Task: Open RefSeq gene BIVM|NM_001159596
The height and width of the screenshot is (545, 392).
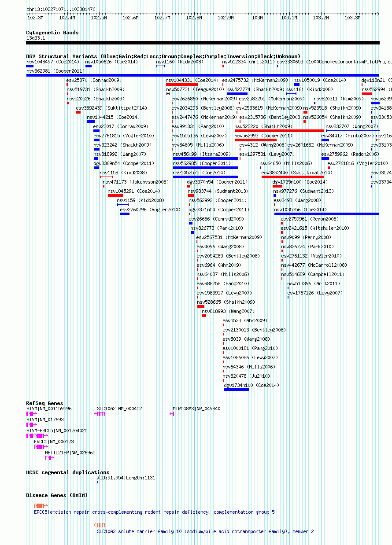Action: [32, 414]
